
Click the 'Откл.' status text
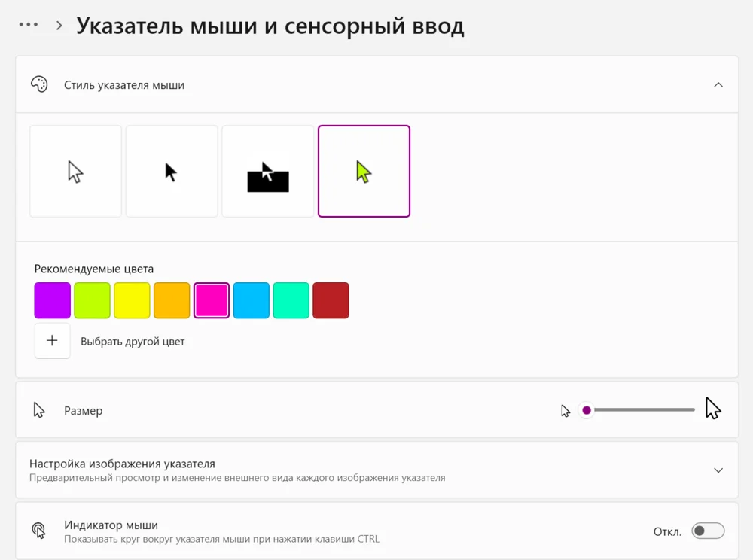667,531
